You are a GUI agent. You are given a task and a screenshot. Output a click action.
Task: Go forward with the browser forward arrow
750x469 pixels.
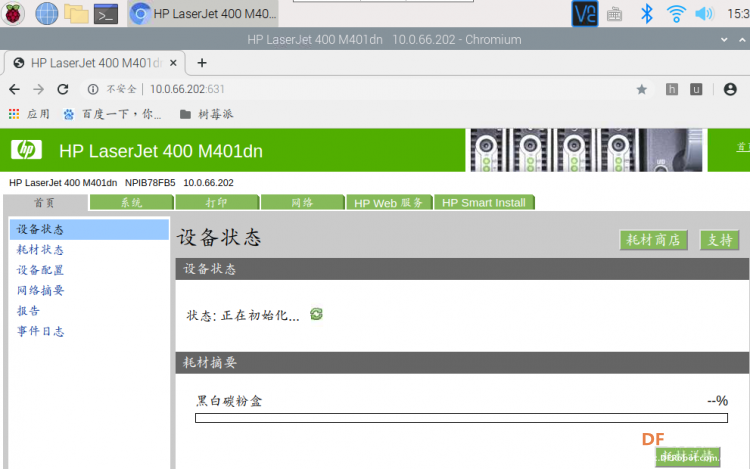39,89
